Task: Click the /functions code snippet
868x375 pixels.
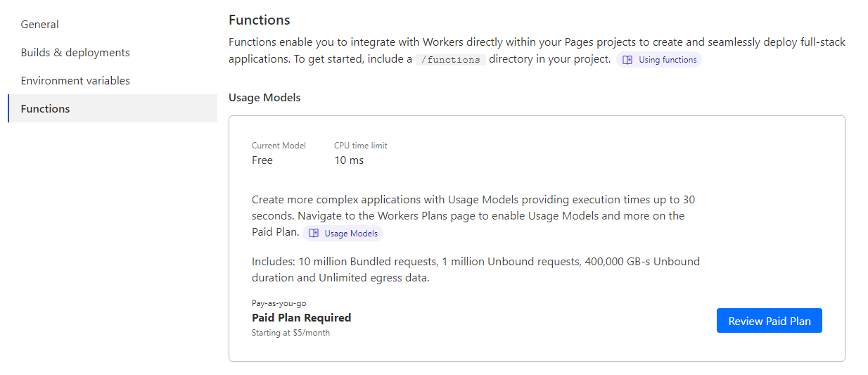Action: tap(449, 60)
